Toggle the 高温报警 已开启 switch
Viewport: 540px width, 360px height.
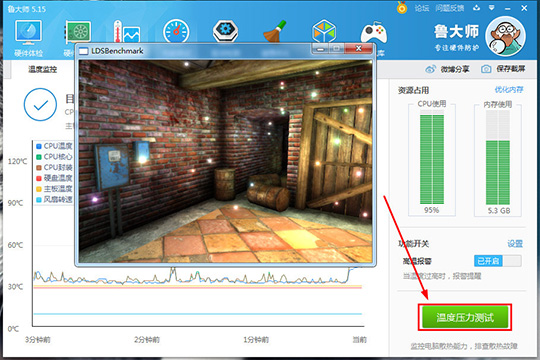click(498, 261)
